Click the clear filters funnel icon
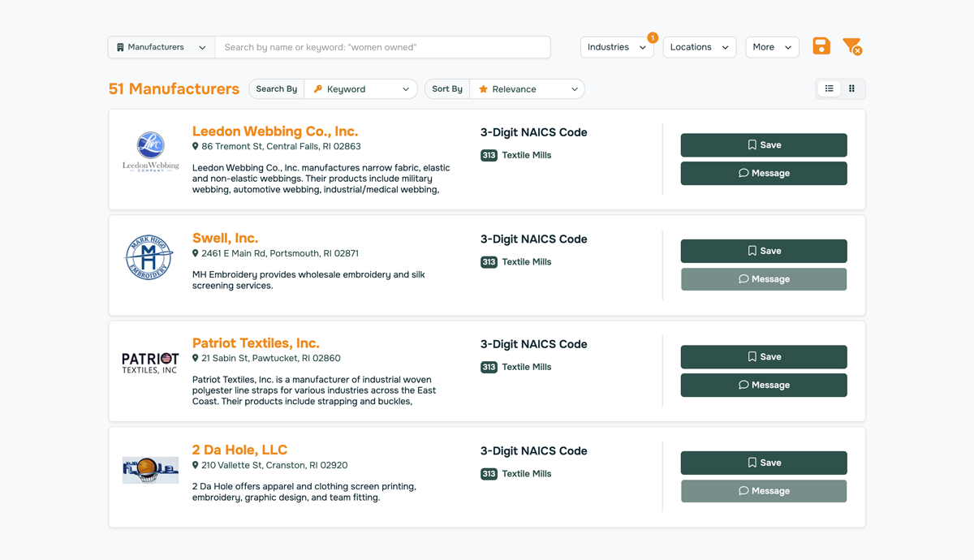This screenshot has height=560, width=974. [x=851, y=46]
